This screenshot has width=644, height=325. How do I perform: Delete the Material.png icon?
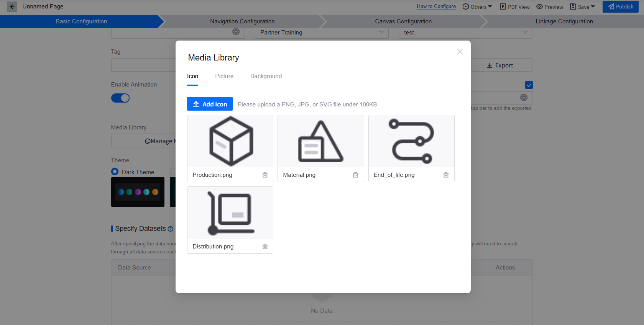pyautogui.click(x=355, y=175)
